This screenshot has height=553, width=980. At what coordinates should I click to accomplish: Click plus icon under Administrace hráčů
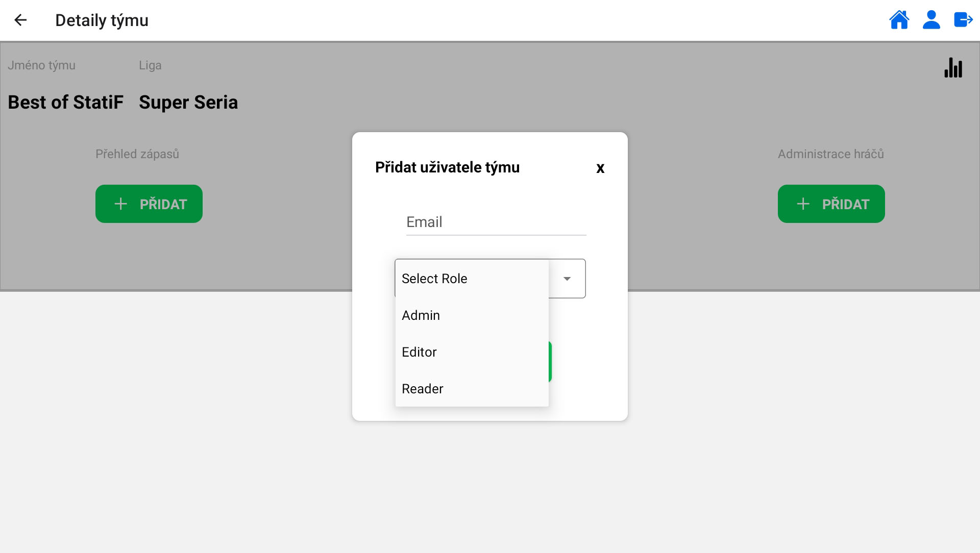(x=803, y=204)
